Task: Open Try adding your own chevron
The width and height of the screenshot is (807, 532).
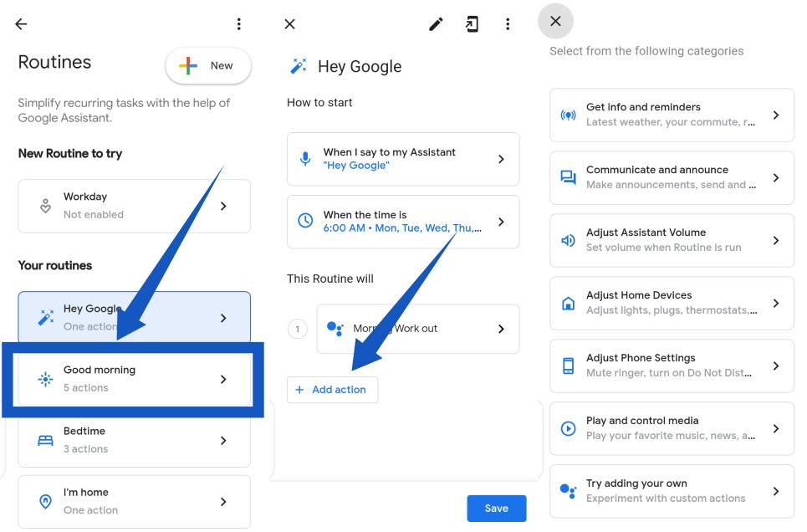Action: 776,491
